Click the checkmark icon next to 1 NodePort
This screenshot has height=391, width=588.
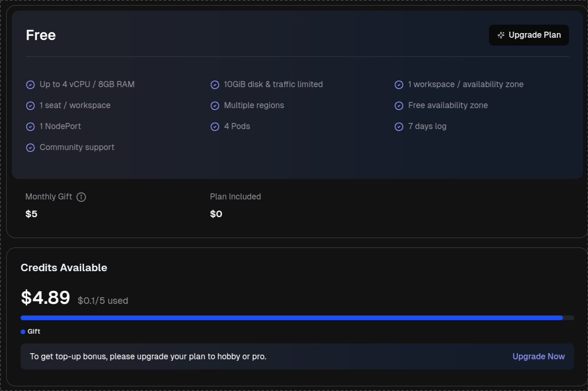coord(30,126)
